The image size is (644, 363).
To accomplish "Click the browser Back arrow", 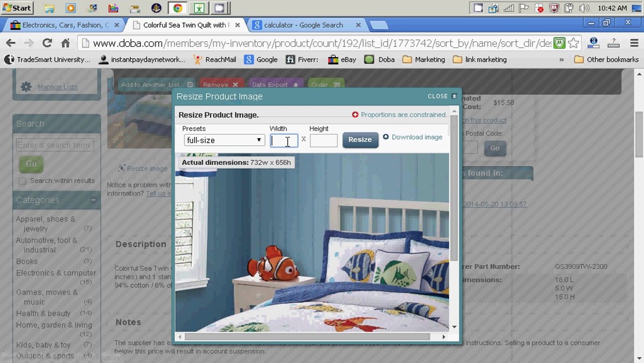I will (11, 43).
